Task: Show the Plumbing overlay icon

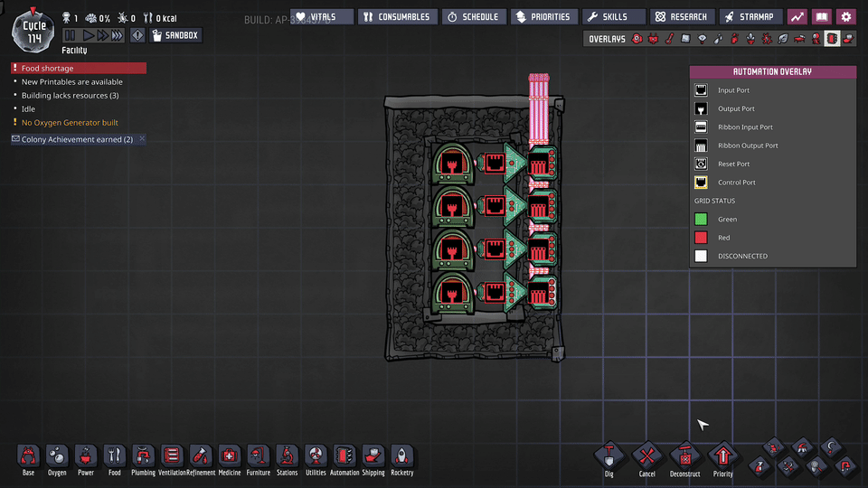Action: [x=719, y=39]
